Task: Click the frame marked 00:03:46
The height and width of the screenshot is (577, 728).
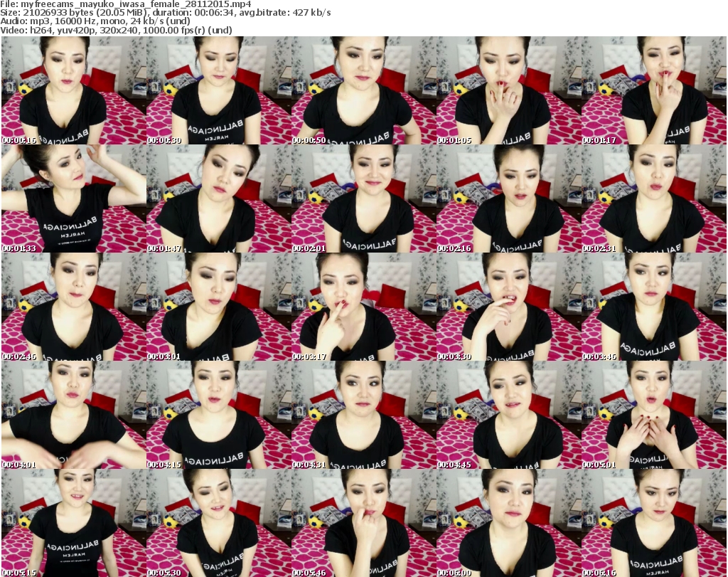Action: tap(654, 307)
